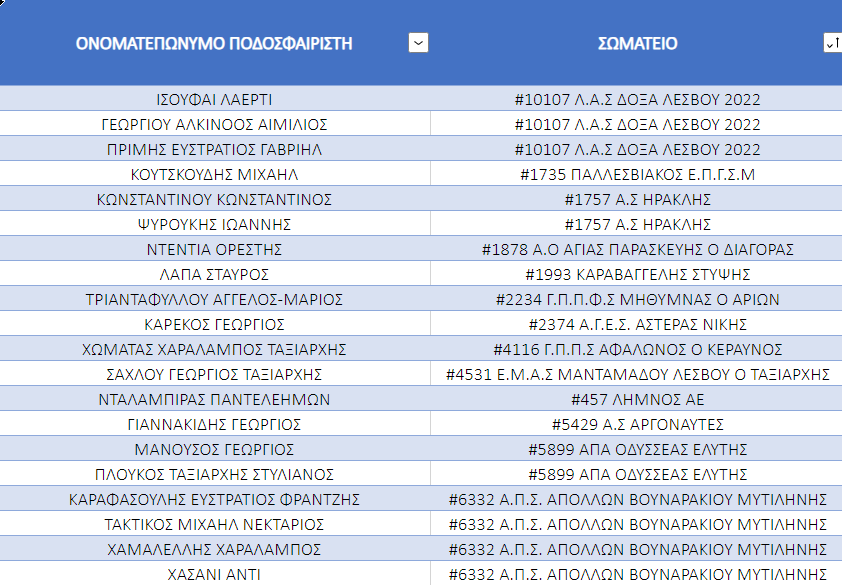842x585 pixels.
Task: Select cell #4116 Γ.Π.Π.Σ ΑΦΑΛΩΝΟΣ Ο ΚΕΡΑΥΝΟΣ
Action: pyautogui.click(x=636, y=348)
